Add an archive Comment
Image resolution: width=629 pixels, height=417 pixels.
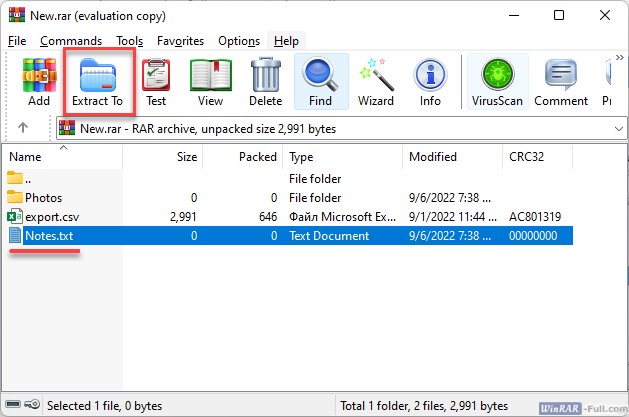pyautogui.click(x=561, y=82)
